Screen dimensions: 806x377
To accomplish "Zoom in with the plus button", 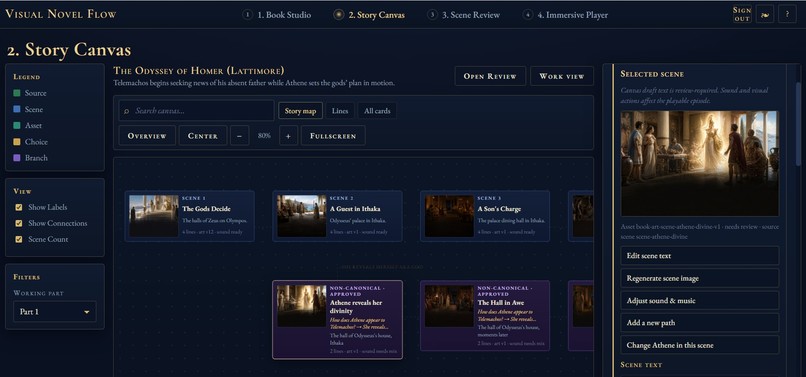I will tap(288, 136).
